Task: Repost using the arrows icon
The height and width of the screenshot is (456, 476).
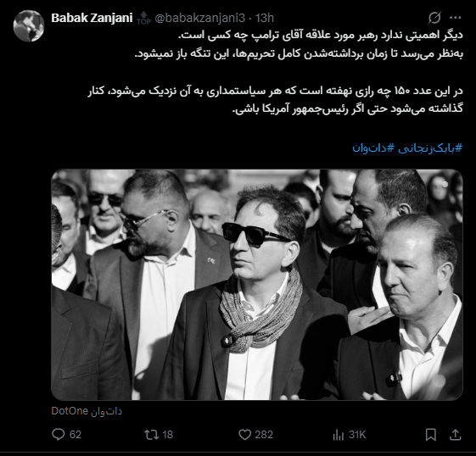Action: [152, 435]
